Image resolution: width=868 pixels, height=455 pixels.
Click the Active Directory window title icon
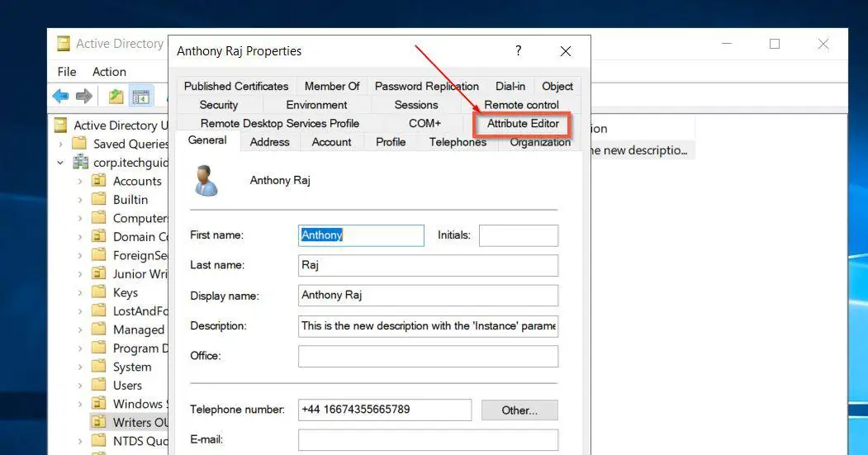(64, 43)
